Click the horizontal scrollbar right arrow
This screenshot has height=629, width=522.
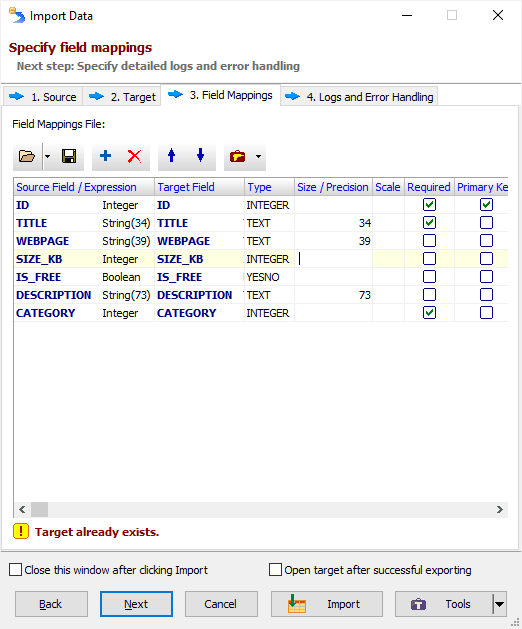[500, 509]
